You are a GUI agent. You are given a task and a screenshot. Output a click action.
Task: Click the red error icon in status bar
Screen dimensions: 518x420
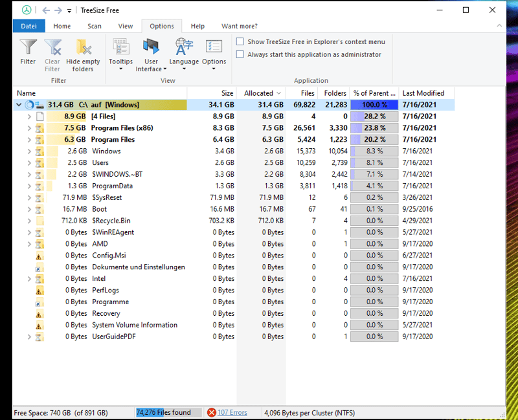(x=212, y=412)
